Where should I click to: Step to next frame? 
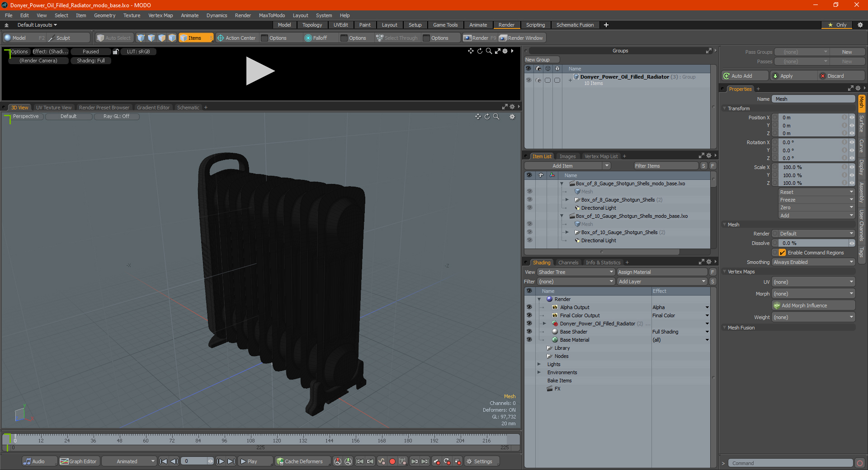(x=220, y=461)
